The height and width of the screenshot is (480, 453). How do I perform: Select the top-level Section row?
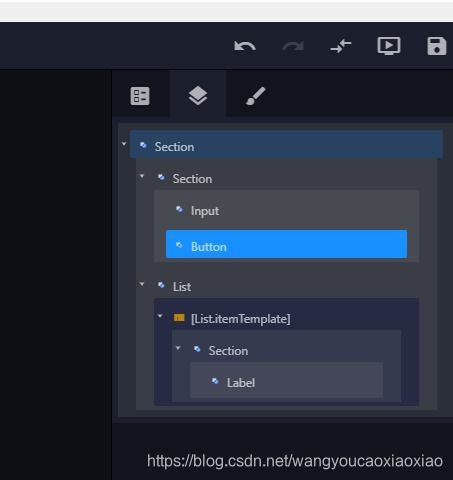coord(286,144)
